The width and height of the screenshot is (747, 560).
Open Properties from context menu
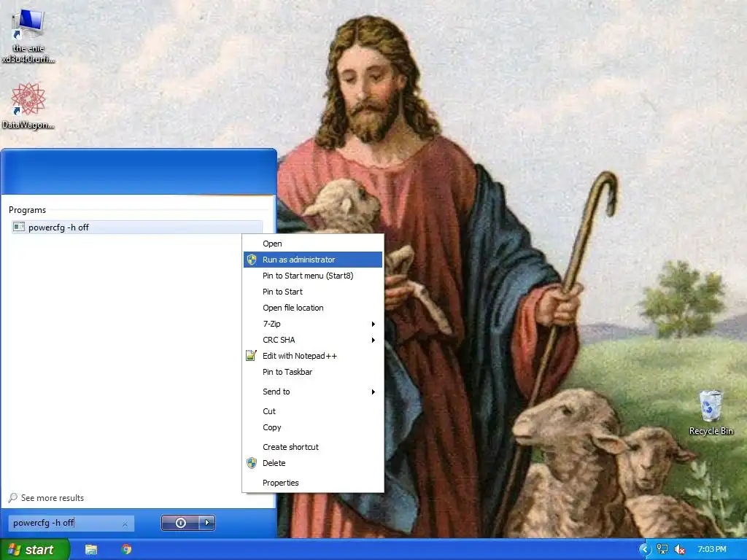tap(313, 483)
